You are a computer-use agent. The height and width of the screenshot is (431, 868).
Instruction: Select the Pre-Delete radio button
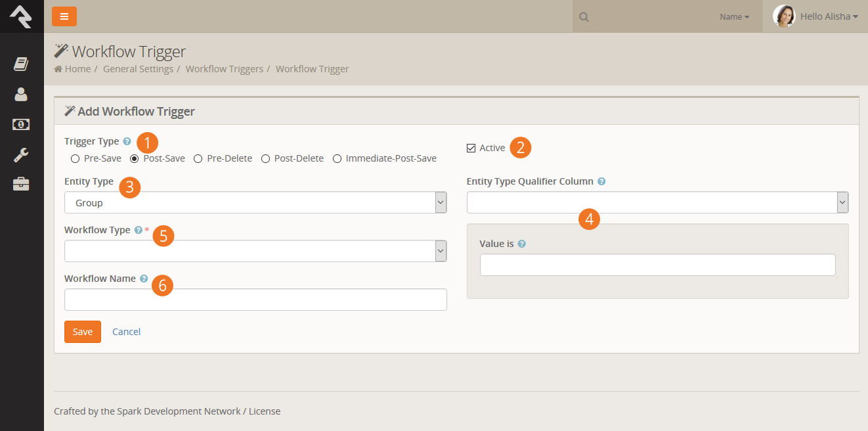pyautogui.click(x=198, y=158)
